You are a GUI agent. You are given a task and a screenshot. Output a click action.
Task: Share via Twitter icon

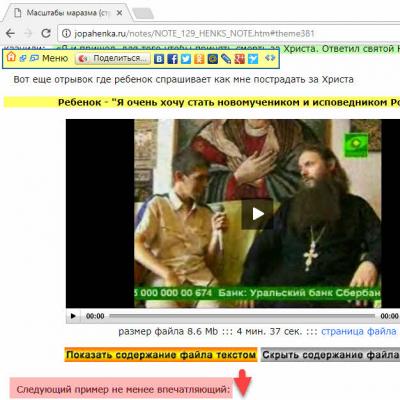186,59
